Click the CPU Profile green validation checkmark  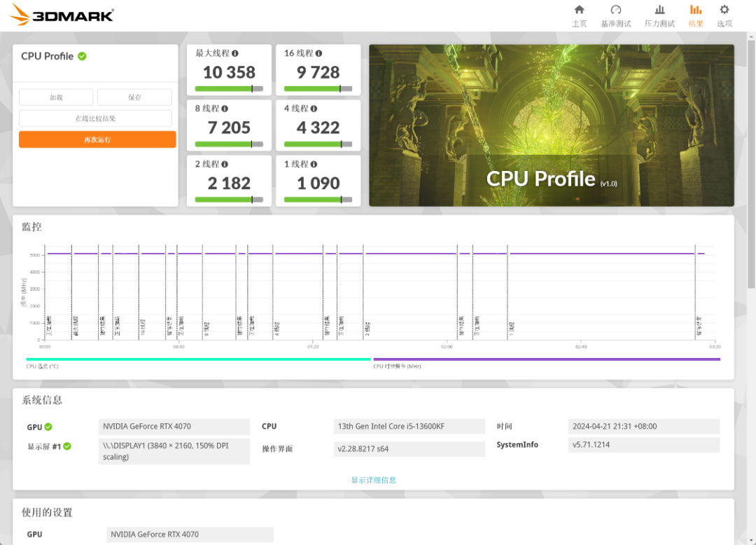[83, 56]
